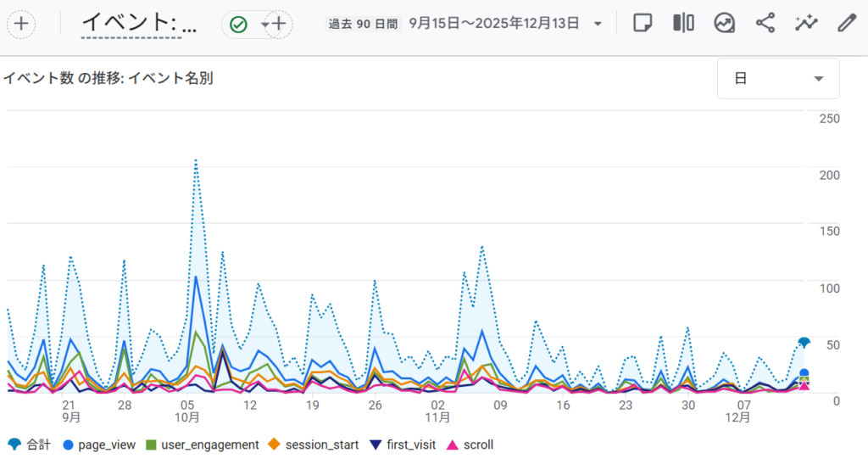The image size is (868, 464).
Task: Click the pink scroll triangle legend marker
Action: point(453,444)
